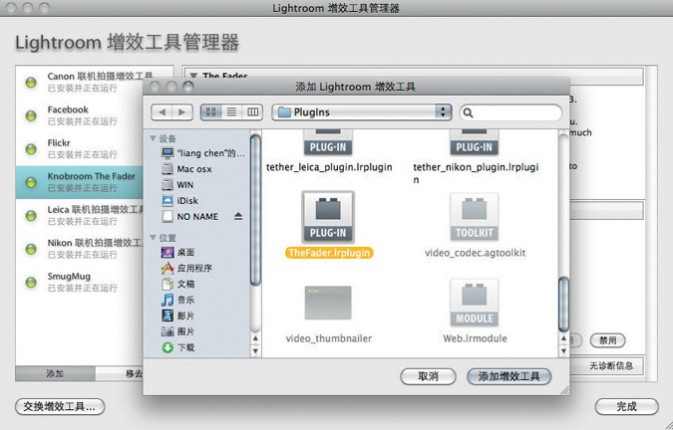Click 添加 below the plugin list
This screenshot has height=430, width=673.
tap(55, 373)
